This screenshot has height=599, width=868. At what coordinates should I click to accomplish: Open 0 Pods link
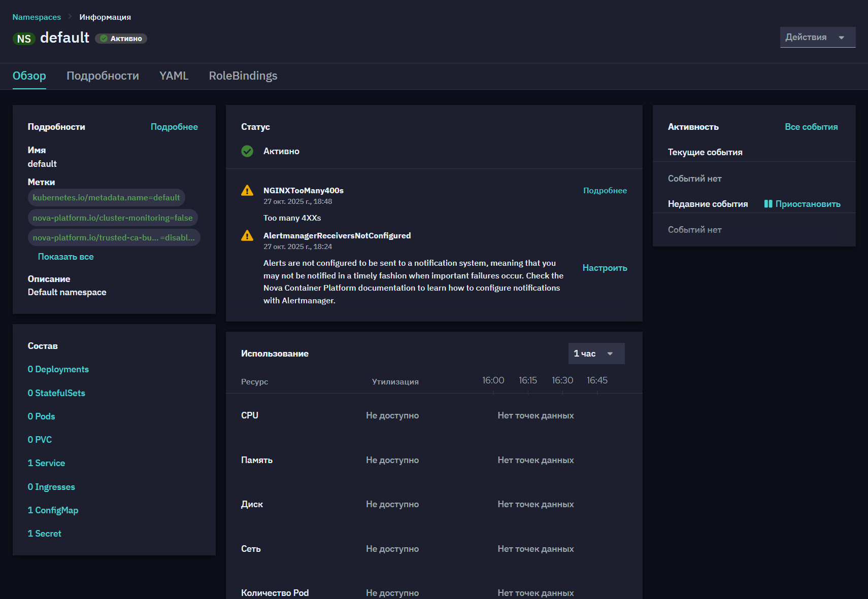41,416
